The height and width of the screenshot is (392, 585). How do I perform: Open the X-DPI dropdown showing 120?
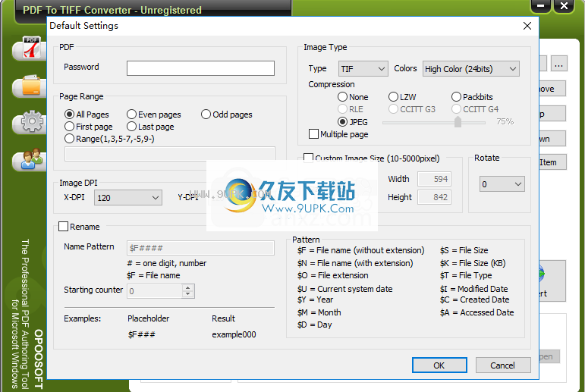pos(128,198)
